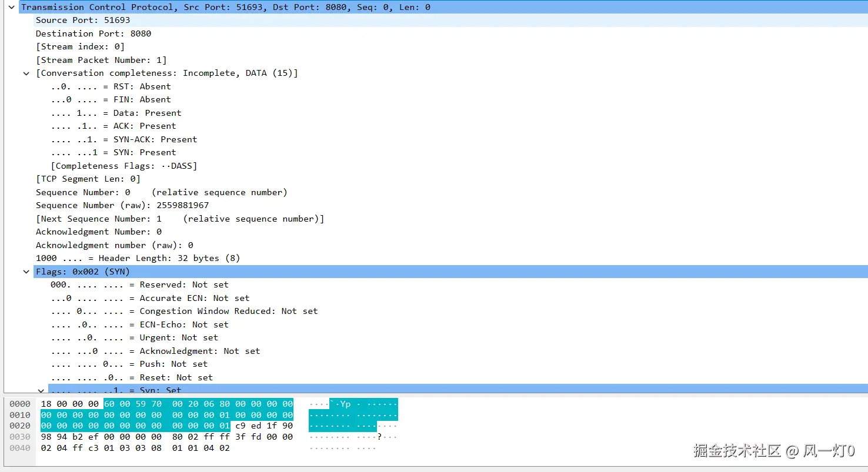Viewport: 868px width, 472px height.
Task: Select Congestion Window Reduced: Not set row
Action: pyautogui.click(x=458, y=311)
